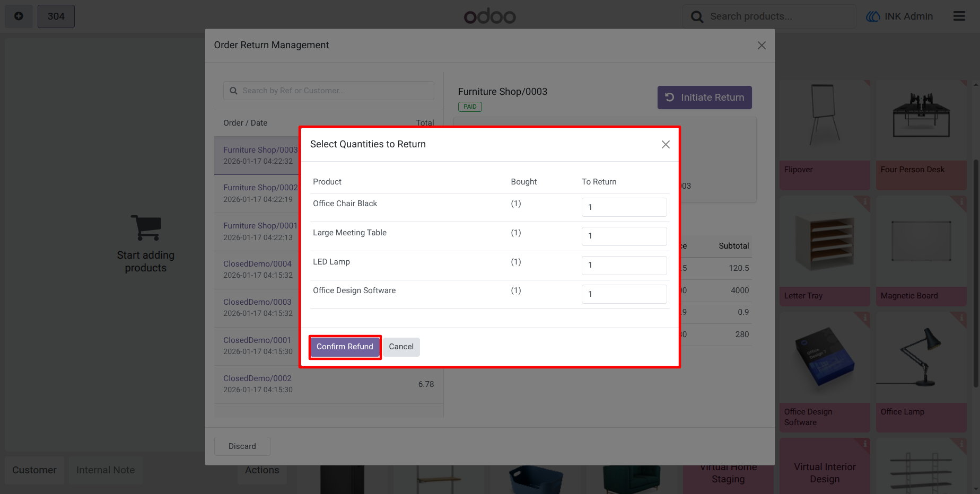The image size is (980, 494).
Task: Click info icon on Letter Tray card
Action: point(865,202)
